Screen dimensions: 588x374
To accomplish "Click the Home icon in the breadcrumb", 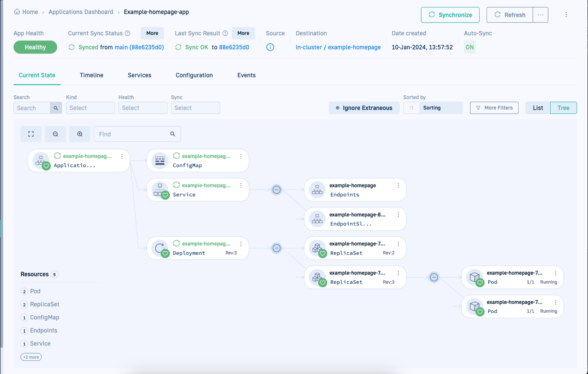I will pyautogui.click(x=17, y=12).
